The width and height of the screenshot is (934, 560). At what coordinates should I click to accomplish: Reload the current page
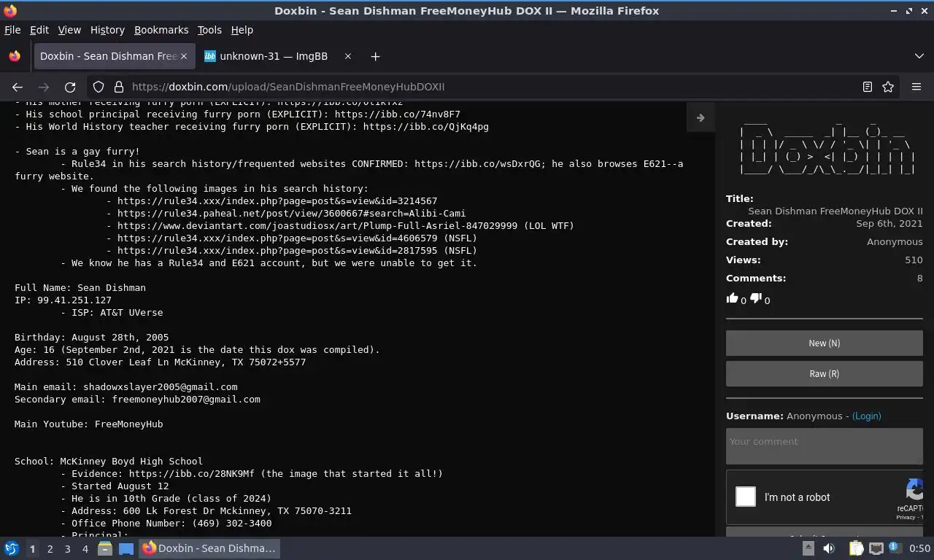click(x=70, y=87)
